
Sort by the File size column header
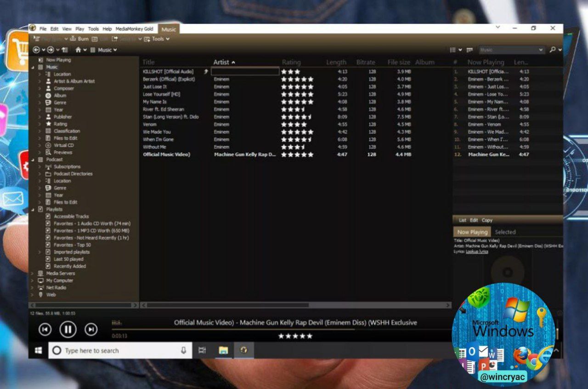(399, 62)
